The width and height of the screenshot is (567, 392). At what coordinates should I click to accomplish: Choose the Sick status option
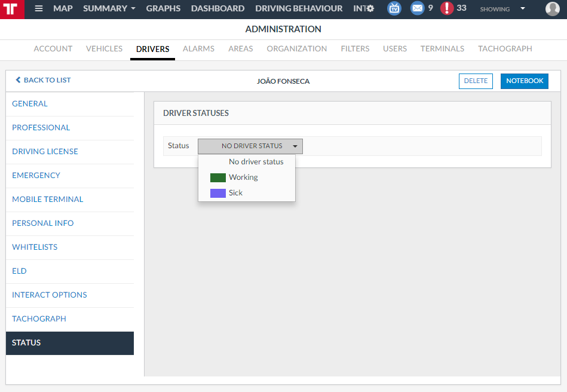coord(235,193)
